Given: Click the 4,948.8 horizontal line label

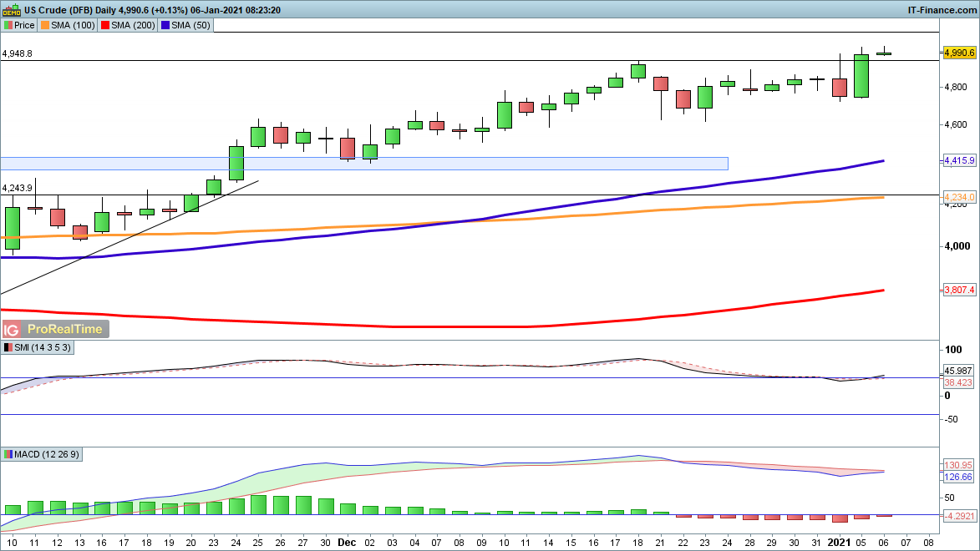Looking at the screenshot, I should (18, 53).
